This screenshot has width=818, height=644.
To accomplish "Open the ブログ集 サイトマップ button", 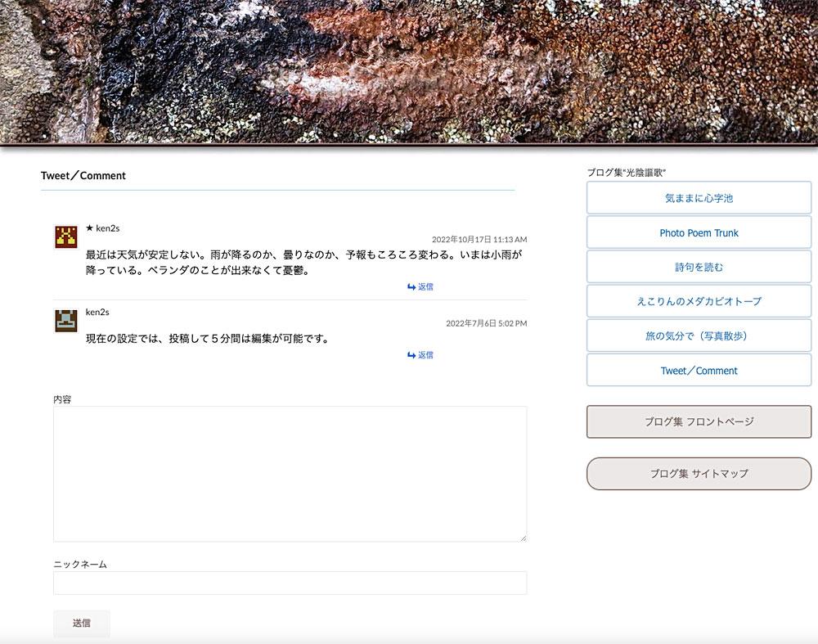I will (x=699, y=474).
